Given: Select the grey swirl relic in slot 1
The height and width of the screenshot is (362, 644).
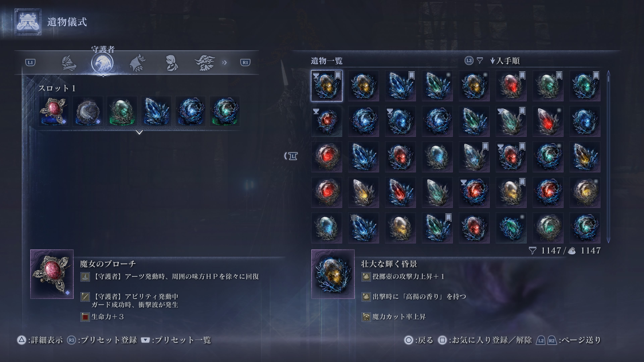Looking at the screenshot, I should (x=88, y=111).
